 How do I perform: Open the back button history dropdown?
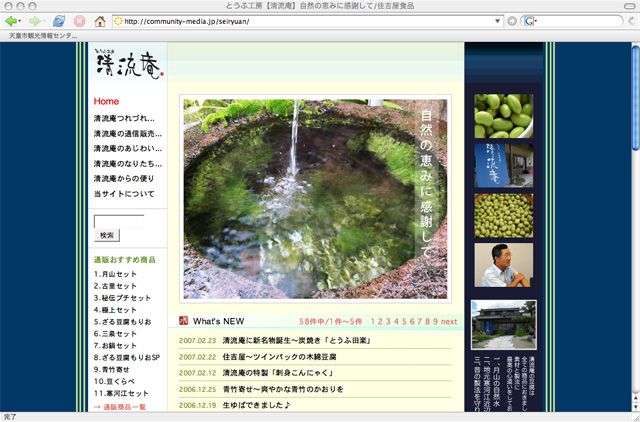click(21, 20)
